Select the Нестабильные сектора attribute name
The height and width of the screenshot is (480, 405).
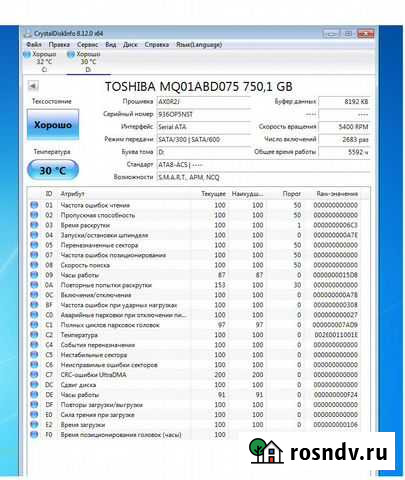point(94,355)
